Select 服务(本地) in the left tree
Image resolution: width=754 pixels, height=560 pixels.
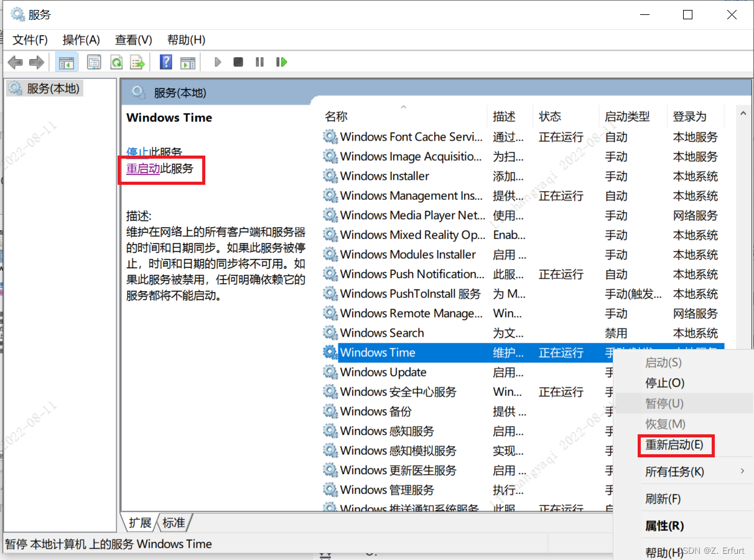[52, 88]
